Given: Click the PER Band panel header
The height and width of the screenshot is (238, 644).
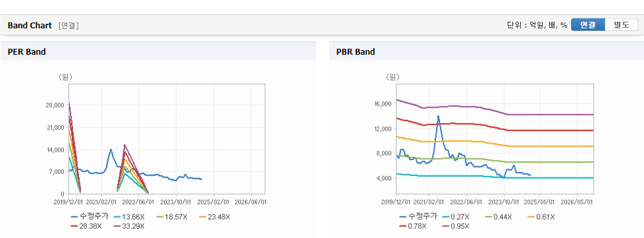Looking at the screenshot, I should point(158,51).
